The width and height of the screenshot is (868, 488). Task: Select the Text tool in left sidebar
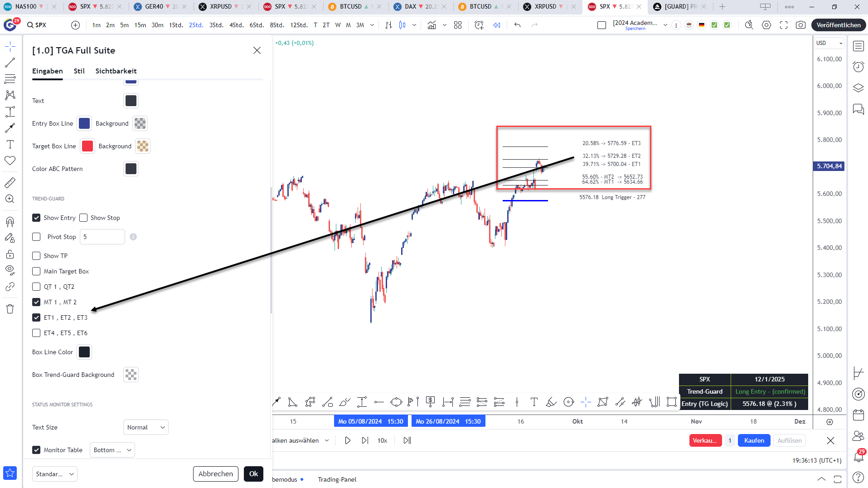10,144
